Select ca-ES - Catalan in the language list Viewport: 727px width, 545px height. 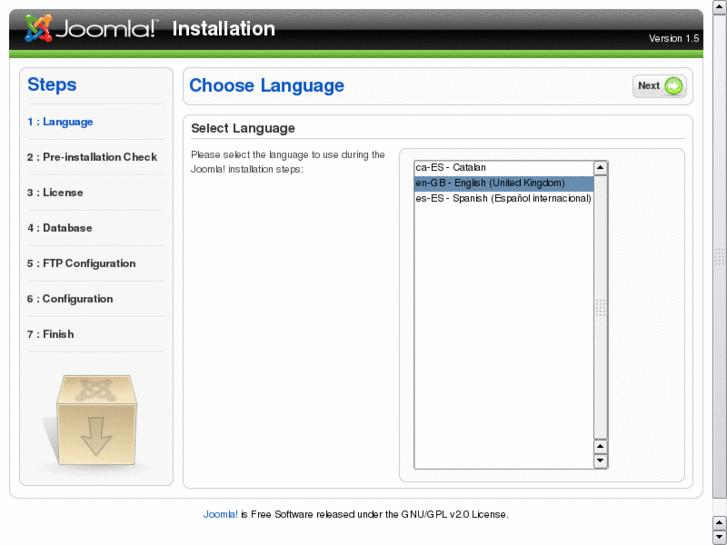coord(504,167)
